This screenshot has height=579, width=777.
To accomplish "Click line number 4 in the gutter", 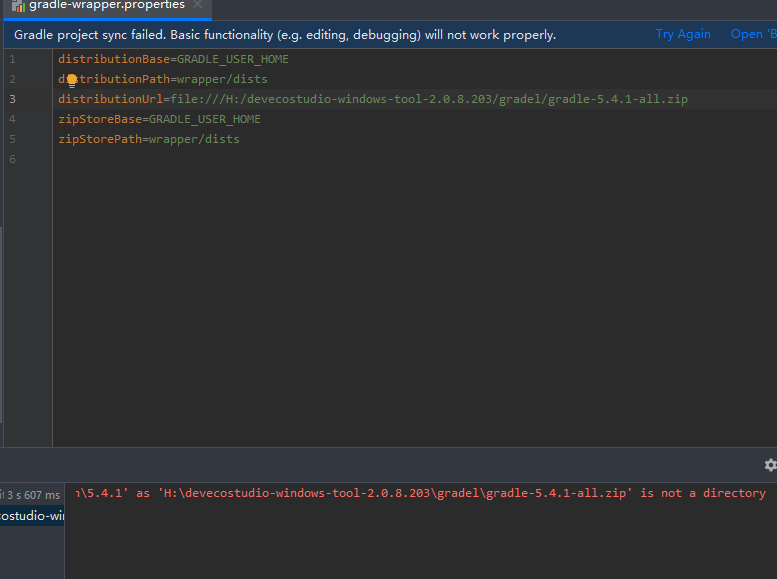I will pos(12,119).
